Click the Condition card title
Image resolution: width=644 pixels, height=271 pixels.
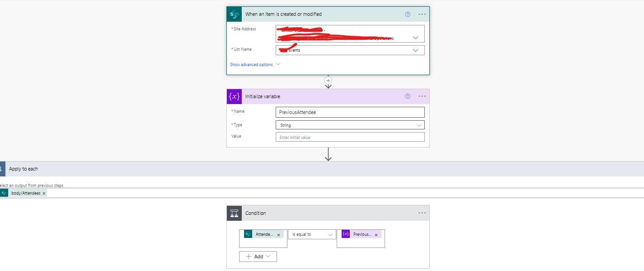(255, 213)
